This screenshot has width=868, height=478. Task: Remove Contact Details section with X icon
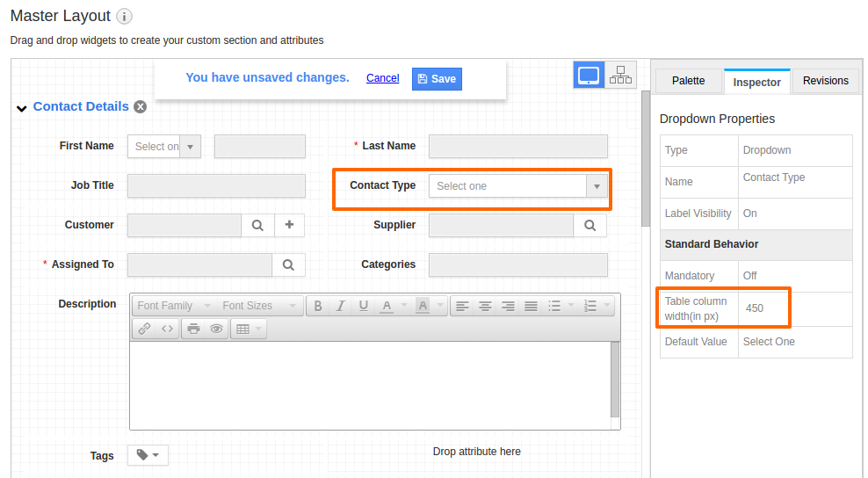pos(141,107)
